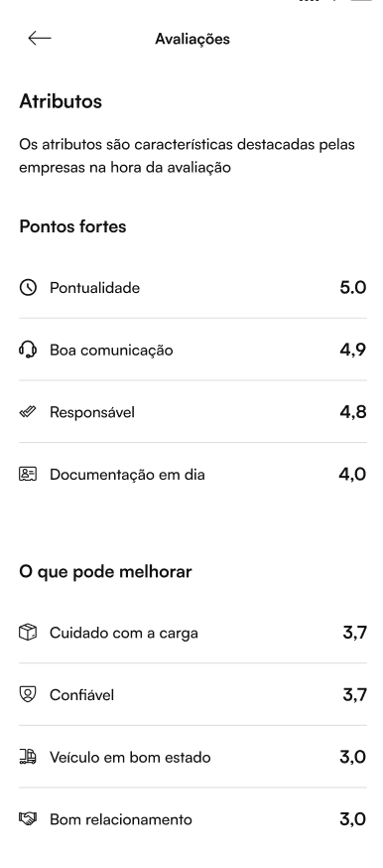Click the shield icon beside Confiável
383x868 pixels.
tap(28, 695)
